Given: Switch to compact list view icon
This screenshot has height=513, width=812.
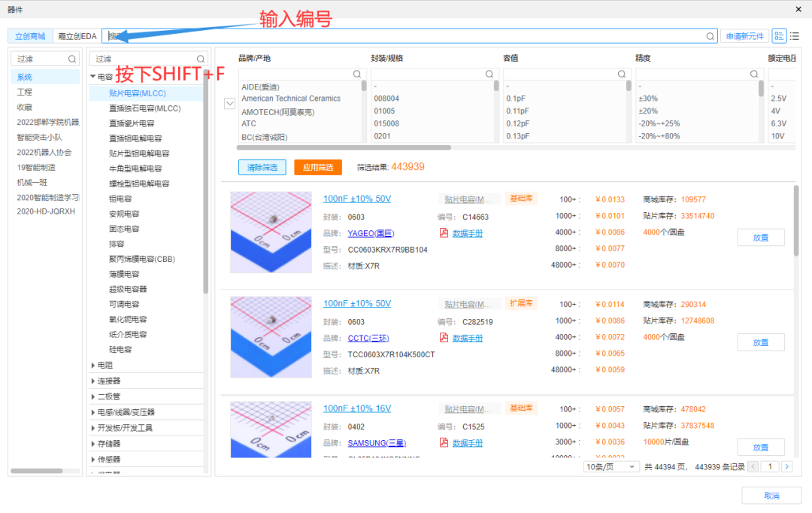Looking at the screenshot, I should click(795, 36).
